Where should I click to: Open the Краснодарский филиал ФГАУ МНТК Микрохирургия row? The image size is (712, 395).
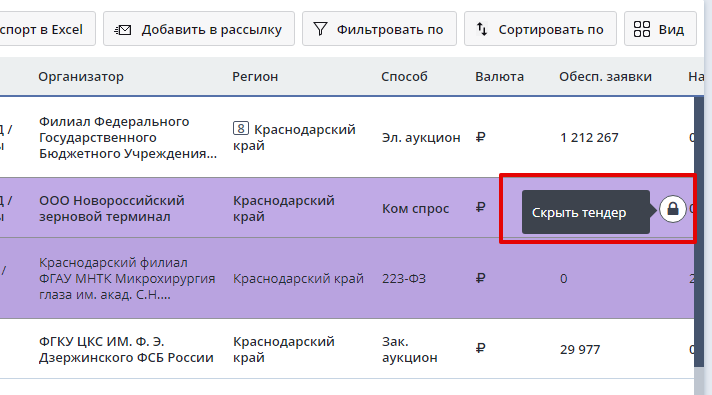347,278
